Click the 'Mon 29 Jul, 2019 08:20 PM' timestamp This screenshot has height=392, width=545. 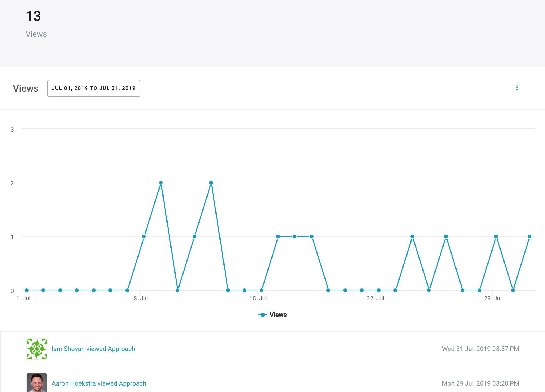point(481,383)
